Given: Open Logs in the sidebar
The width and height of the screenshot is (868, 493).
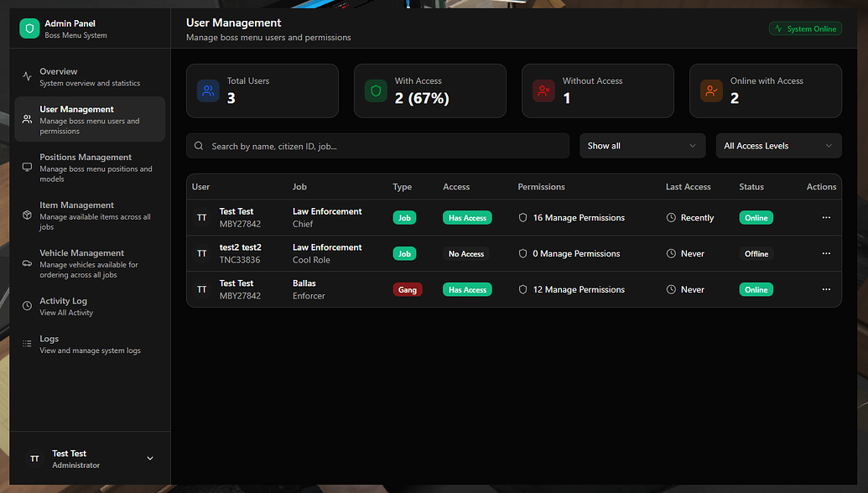Looking at the screenshot, I should click(x=90, y=344).
